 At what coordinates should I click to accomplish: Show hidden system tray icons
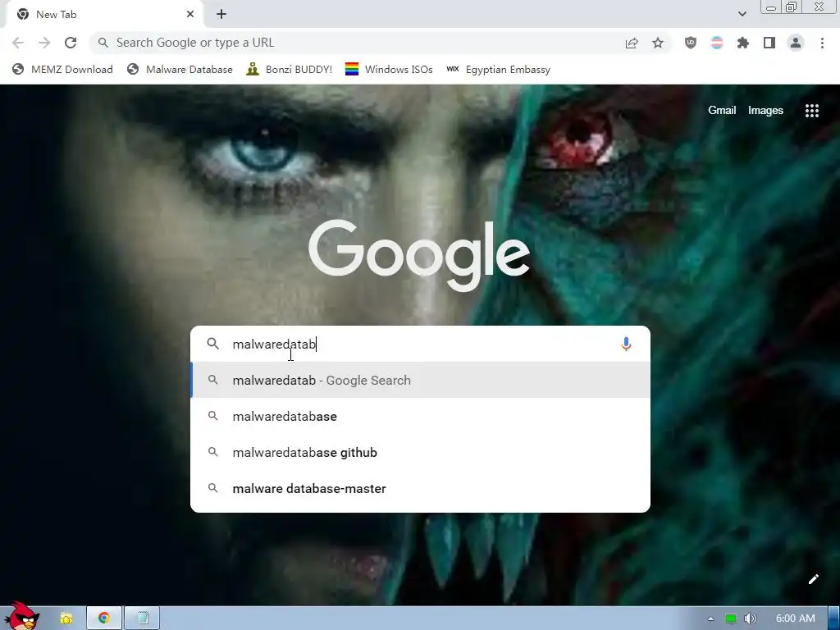click(x=710, y=619)
